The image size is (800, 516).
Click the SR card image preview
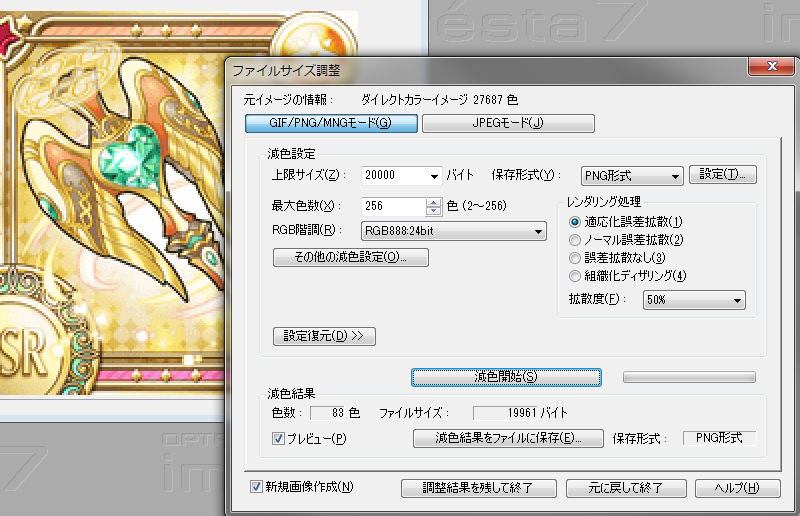click(112, 204)
